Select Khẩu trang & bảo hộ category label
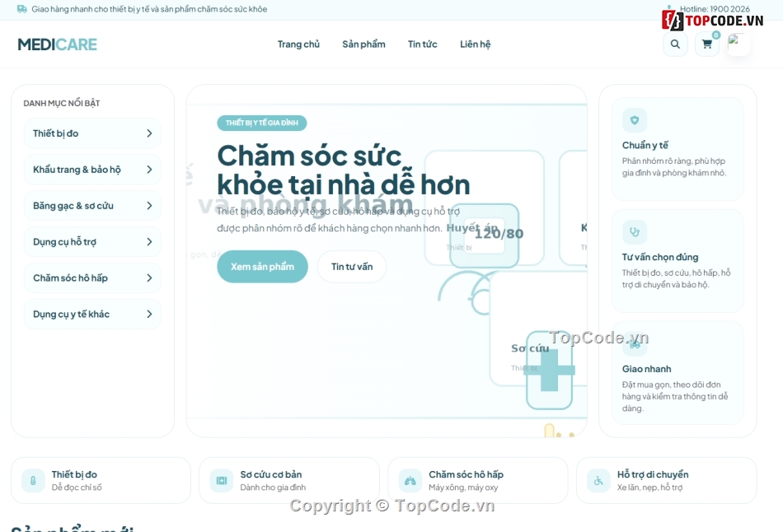The image size is (783, 532). pos(77,170)
